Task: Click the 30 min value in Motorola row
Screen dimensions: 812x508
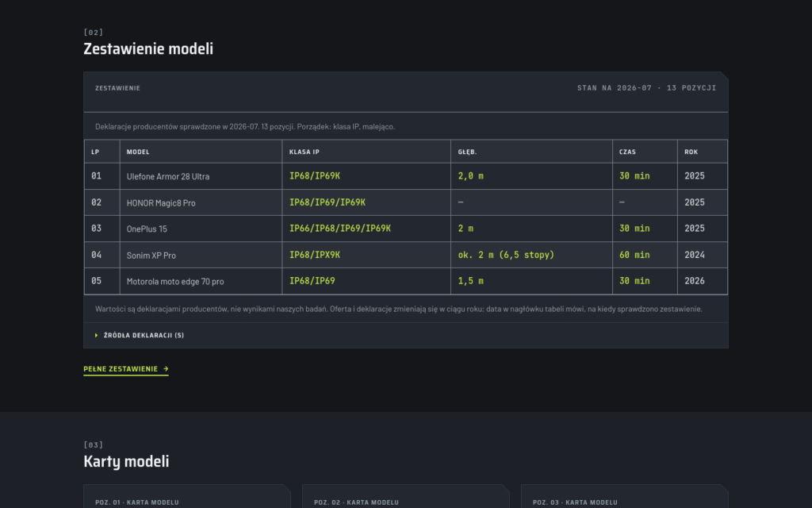Action: (634, 281)
